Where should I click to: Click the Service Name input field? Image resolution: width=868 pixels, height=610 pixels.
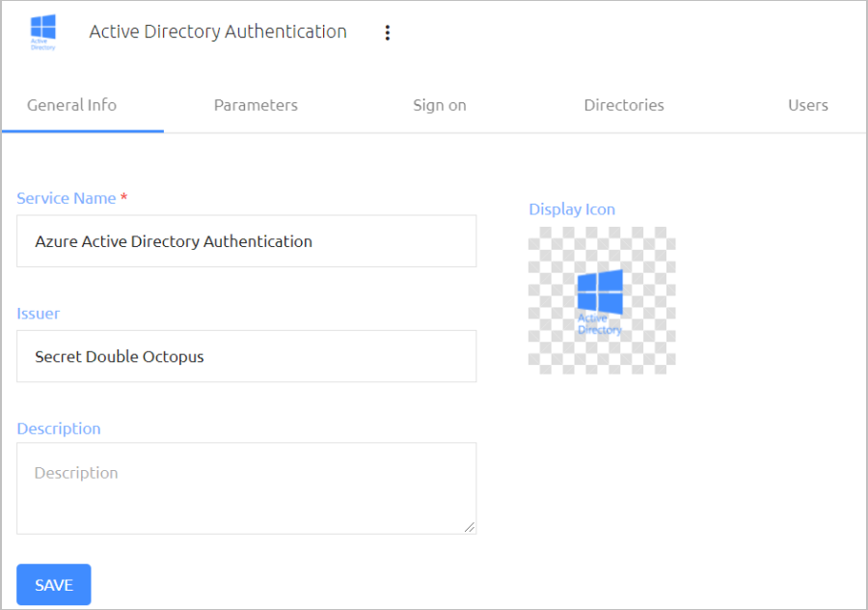[x=246, y=241]
